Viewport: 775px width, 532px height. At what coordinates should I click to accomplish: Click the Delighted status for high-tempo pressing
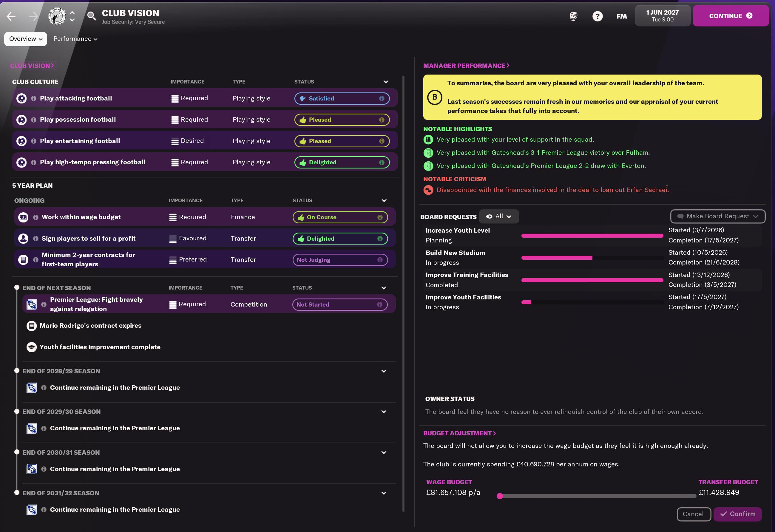(x=342, y=162)
